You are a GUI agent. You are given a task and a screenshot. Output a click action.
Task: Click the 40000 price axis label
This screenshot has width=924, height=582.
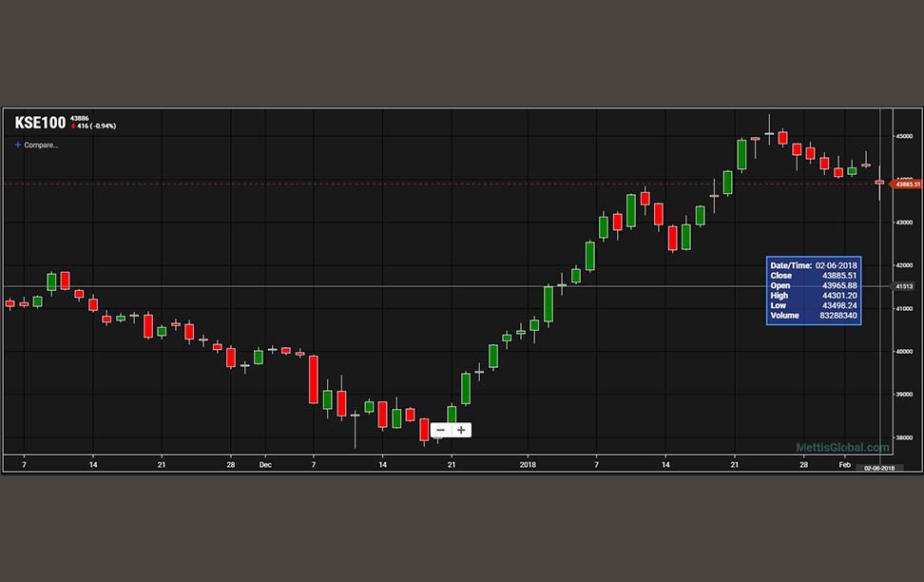point(904,352)
